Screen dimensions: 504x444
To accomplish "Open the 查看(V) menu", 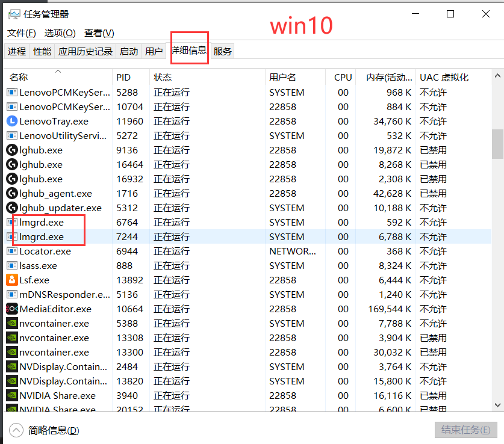I will coord(99,33).
